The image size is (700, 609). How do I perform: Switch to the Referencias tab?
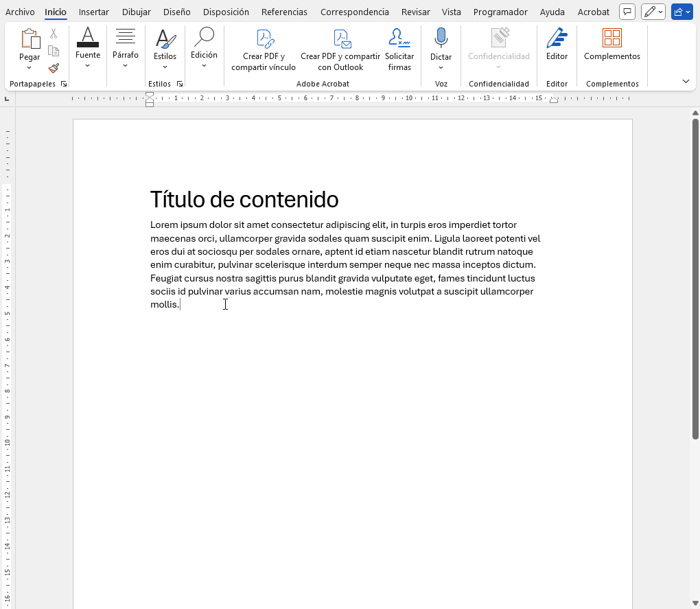coord(285,12)
